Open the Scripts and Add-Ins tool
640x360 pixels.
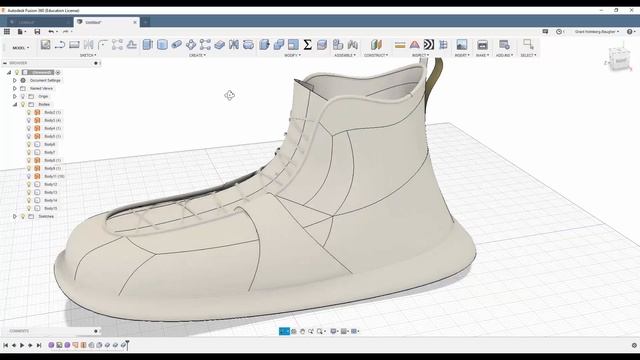(x=504, y=44)
